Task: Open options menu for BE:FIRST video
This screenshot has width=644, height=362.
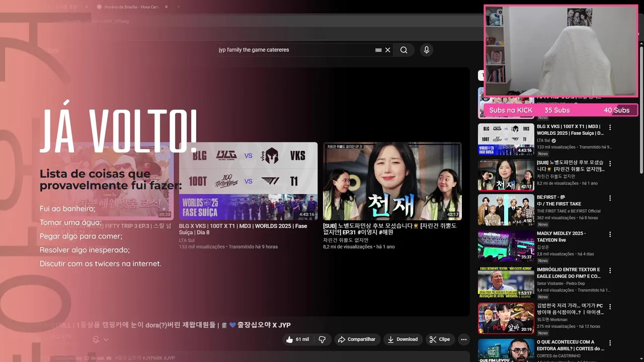Action: click(x=610, y=198)
